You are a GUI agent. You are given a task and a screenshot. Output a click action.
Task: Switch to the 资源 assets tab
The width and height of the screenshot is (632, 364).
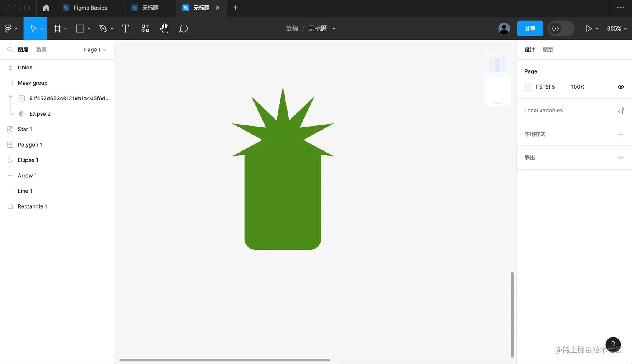click(x=41, y=50)
